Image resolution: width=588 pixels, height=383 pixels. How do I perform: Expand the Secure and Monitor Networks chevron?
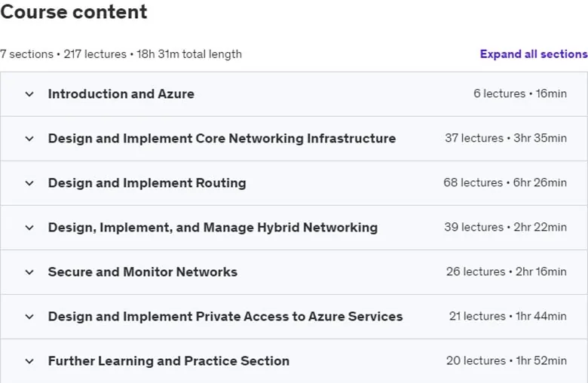[29, 272]
